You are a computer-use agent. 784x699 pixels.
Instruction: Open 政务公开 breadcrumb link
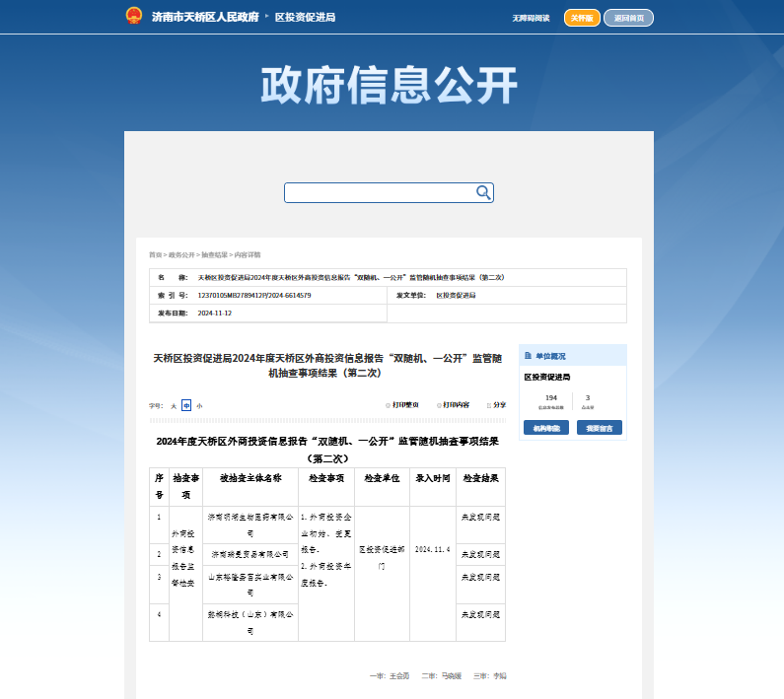point(181,255)
